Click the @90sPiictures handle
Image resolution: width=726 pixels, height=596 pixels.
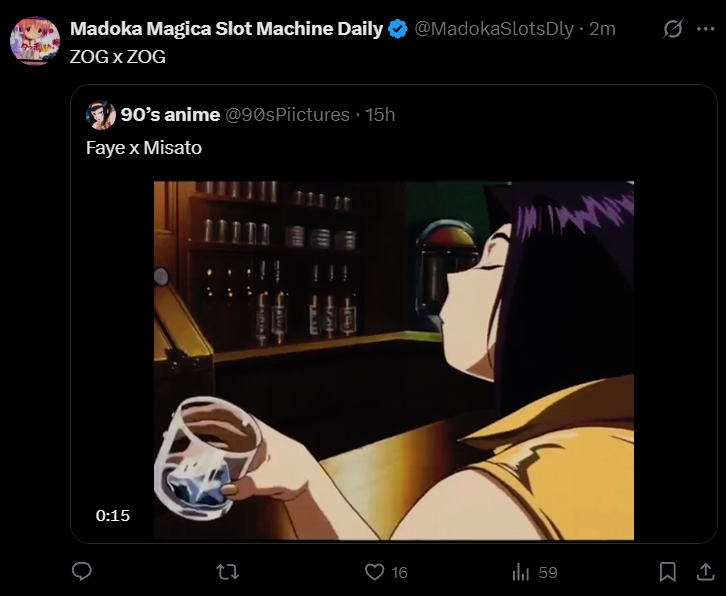(x=290, y=115)
